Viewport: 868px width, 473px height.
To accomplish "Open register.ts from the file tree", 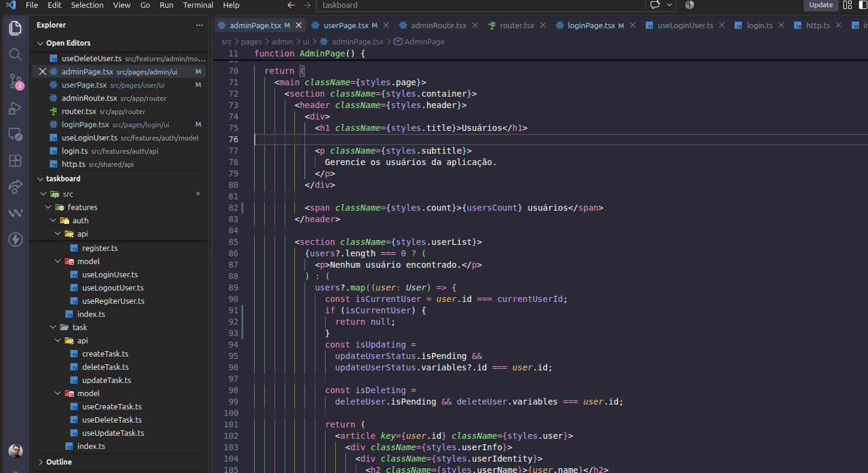I will (x=100, y=249).
